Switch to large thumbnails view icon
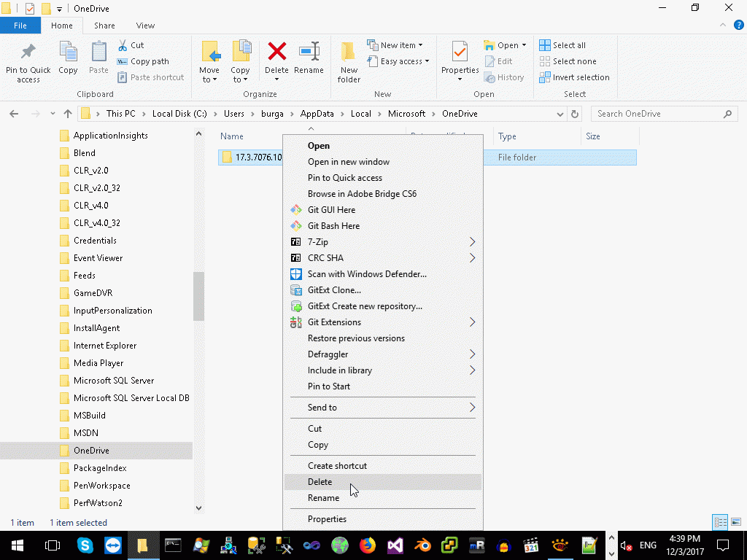The height and width of the screenshot is (560, 747). point(736,522)
